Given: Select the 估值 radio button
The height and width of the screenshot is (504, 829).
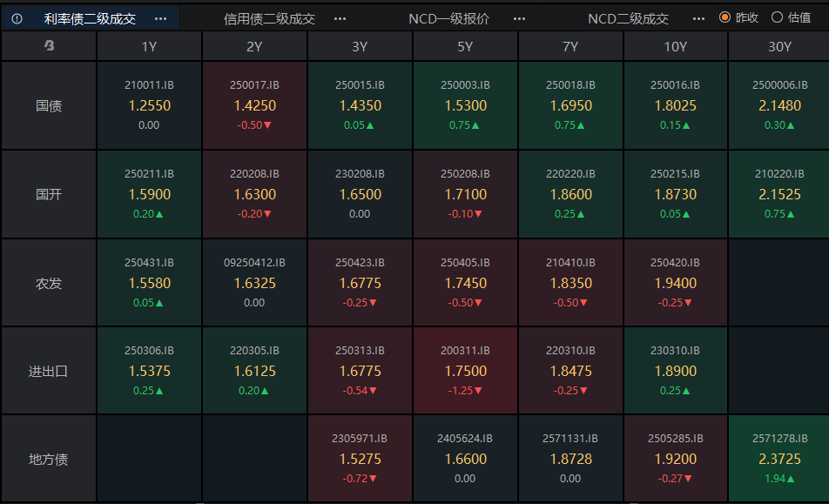Looking at the screenshot, I should [777, 17].
